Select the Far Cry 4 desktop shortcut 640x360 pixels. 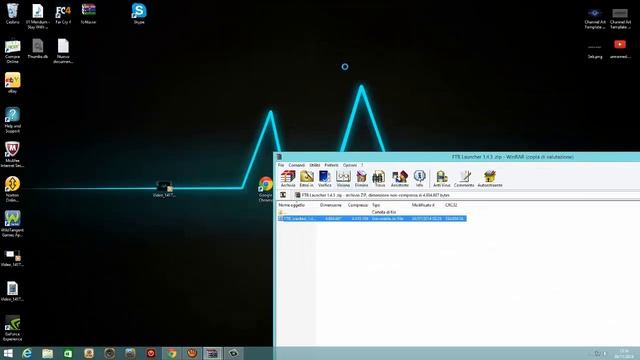pos(63,14)
